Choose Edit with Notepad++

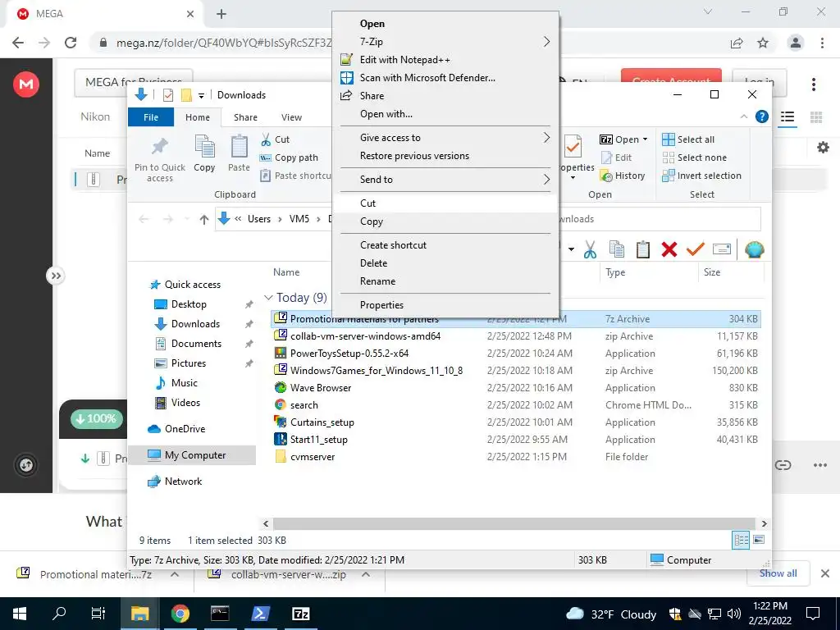[445, 60]
